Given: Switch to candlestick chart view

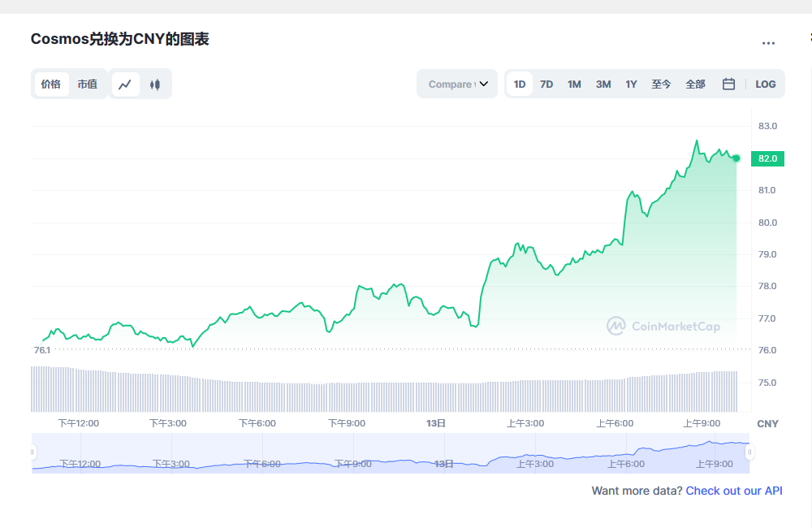Looking at the screenshot, I should (x=155, y=84).
